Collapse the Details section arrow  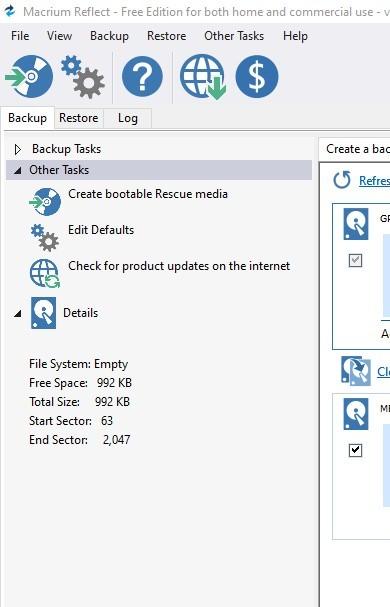17,314
